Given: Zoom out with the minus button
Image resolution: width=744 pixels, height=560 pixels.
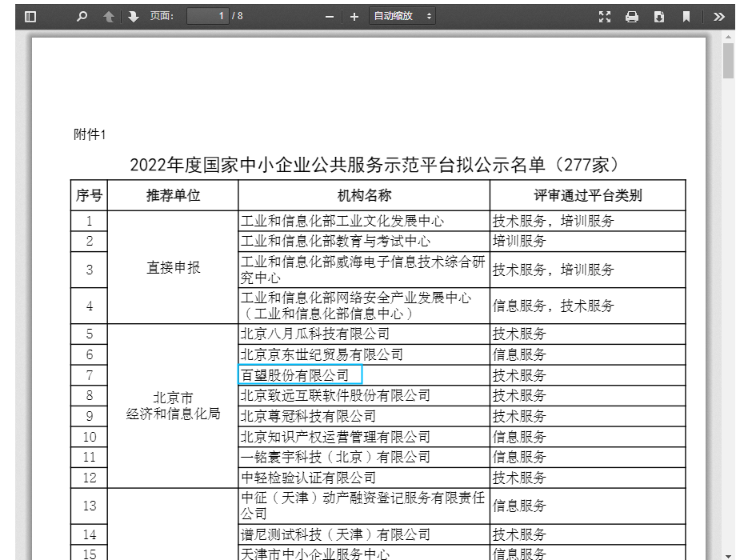Looking at the screenshot, I should pyautogui.click(x=330, y=17).
